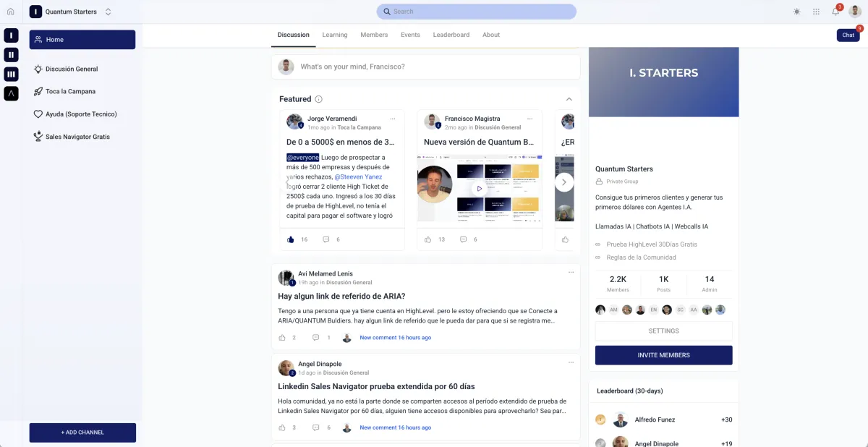The image size is (868, 447).
Task: Open the profile avatar in top bar
Action: pos(856,12)
